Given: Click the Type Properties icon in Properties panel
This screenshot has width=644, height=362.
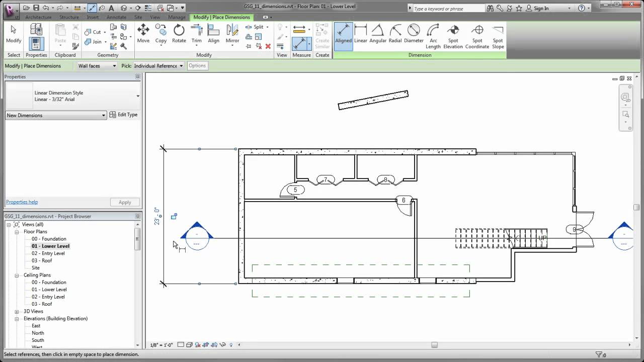Looking at the screenshot, I should [x=36, y=29].
